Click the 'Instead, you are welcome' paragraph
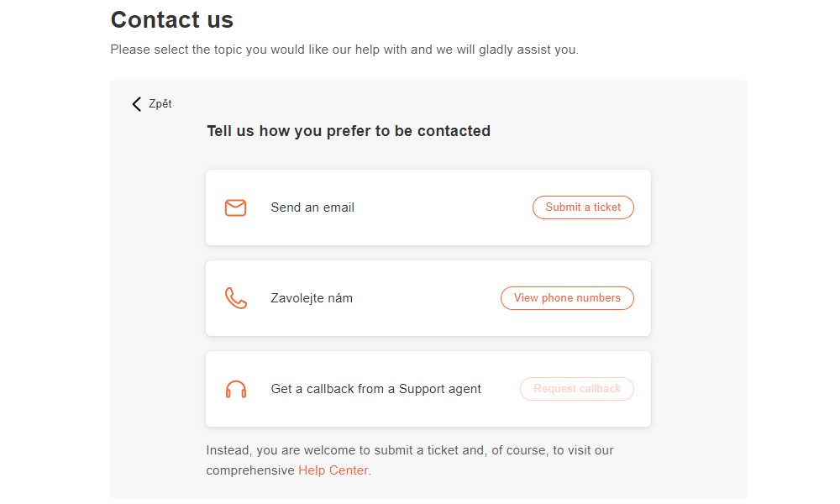This screenshot has width=840, height=504. 410,451
